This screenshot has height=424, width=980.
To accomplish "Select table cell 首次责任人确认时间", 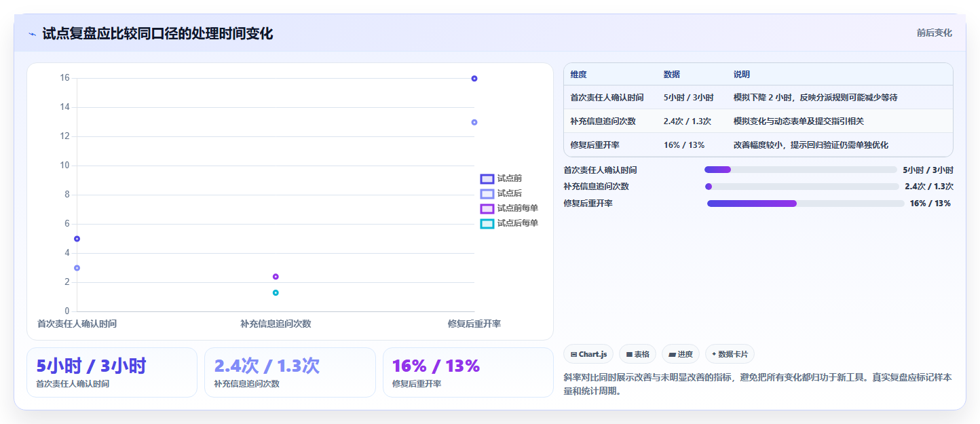I will [x=607, y=98].
